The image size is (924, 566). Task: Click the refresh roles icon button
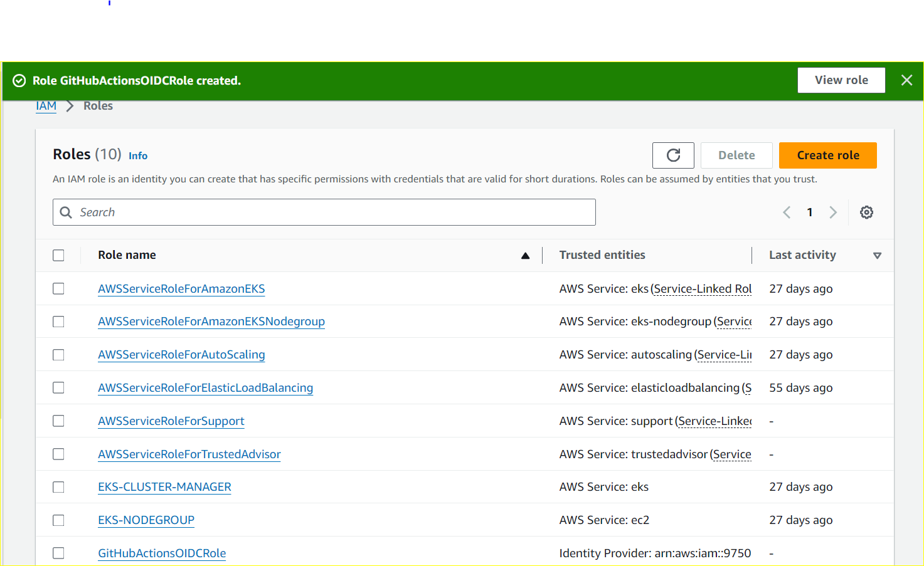click(673, 155)
